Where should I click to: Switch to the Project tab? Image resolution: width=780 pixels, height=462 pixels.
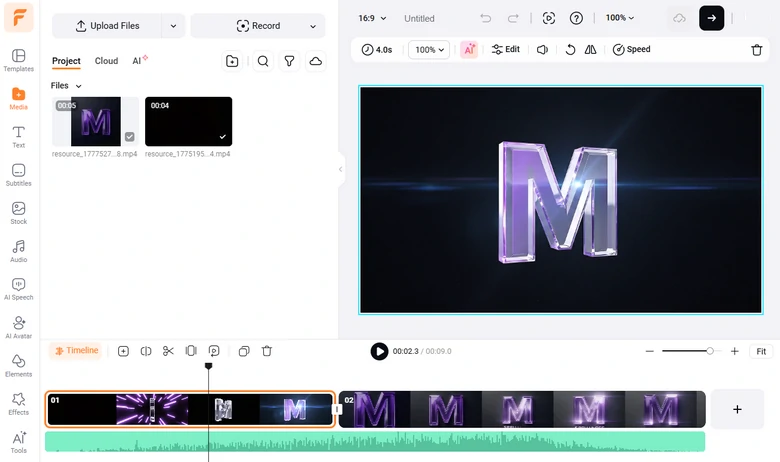pos(66,61)
